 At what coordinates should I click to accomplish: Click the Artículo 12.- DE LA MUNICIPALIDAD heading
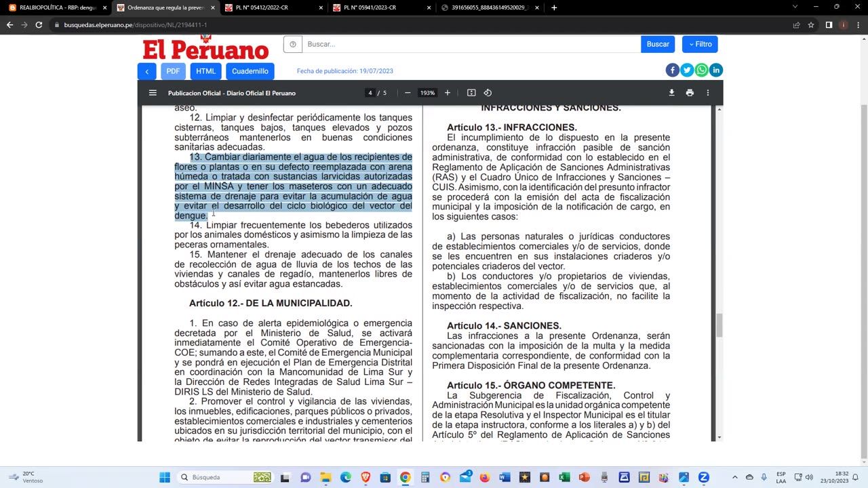[271, 303]
